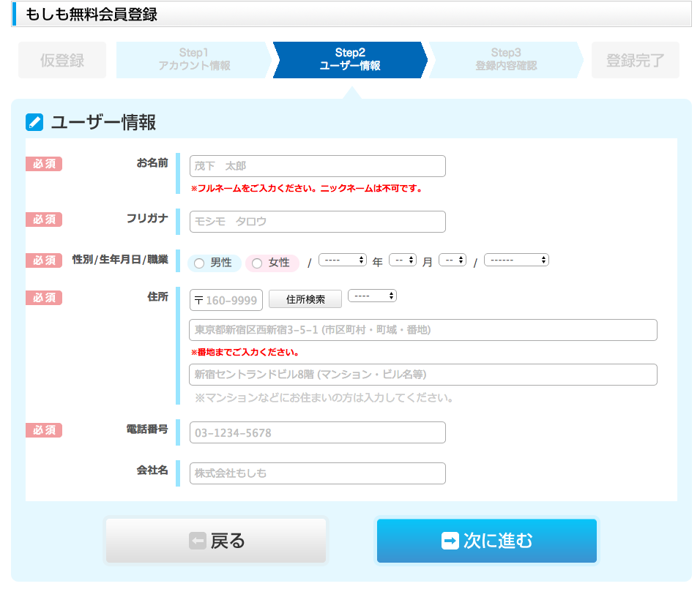This screenshot has width=700, height=589.
Task: Open the birth year dropdown
Action: 343,260
